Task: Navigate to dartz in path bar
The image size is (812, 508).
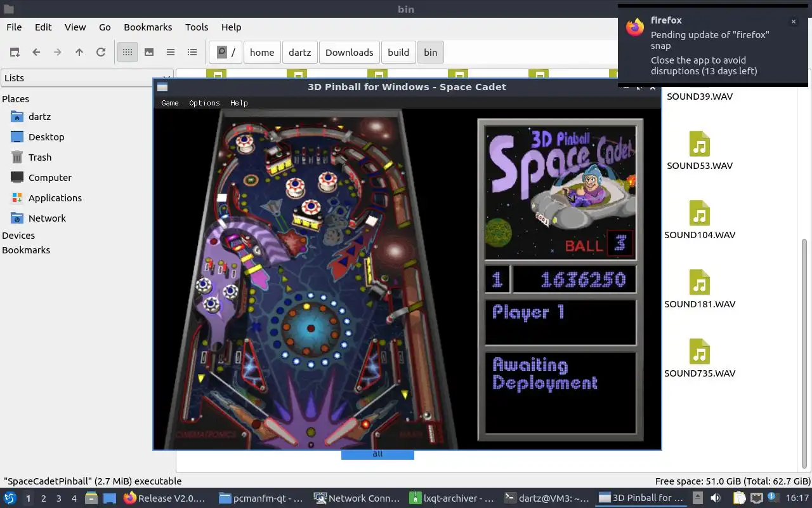Action: (300, 52)
